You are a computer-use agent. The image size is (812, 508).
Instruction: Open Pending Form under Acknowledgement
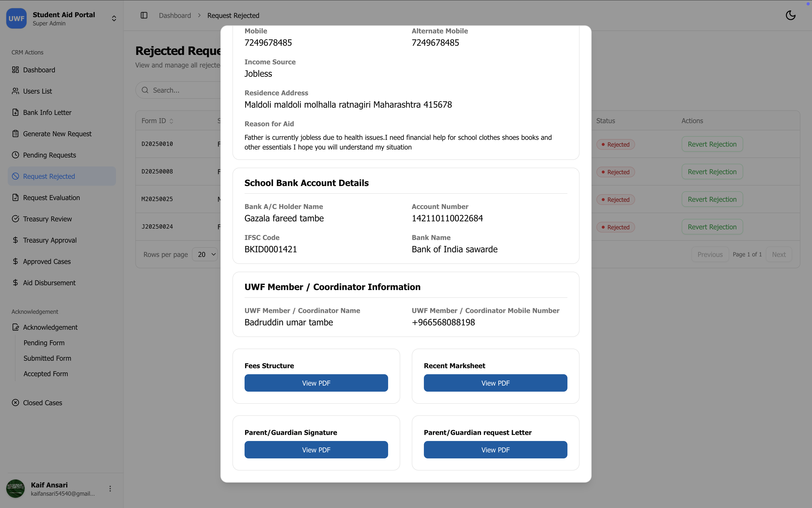click(x=44, y=343)
